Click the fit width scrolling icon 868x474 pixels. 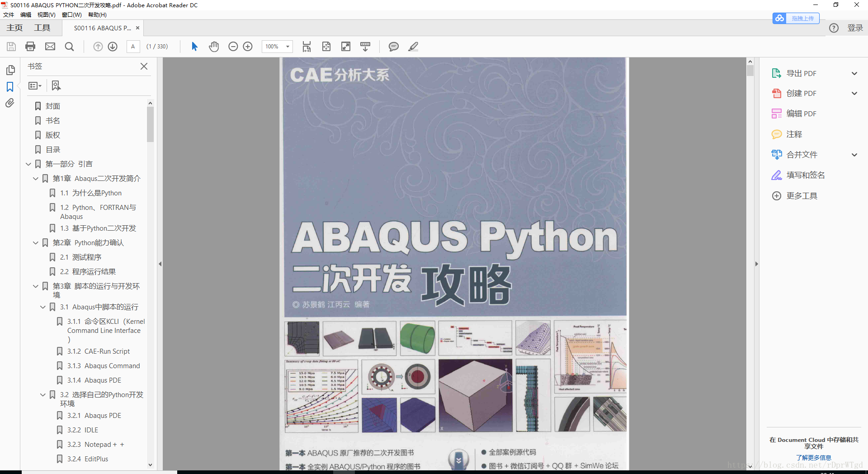click(x=307, y=47)
